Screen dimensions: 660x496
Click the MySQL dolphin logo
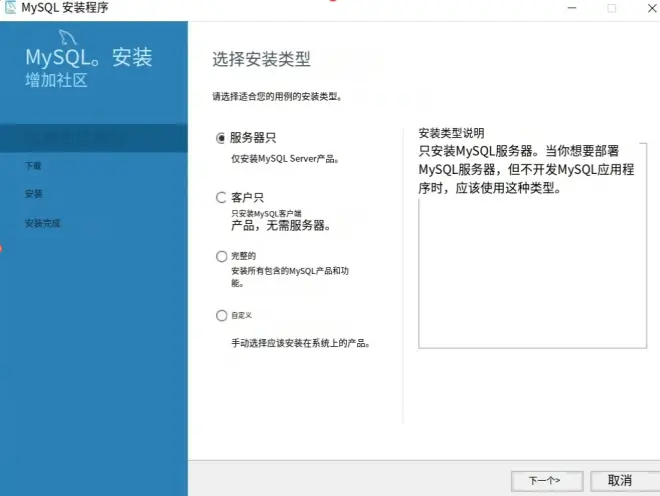coord(67,37)
